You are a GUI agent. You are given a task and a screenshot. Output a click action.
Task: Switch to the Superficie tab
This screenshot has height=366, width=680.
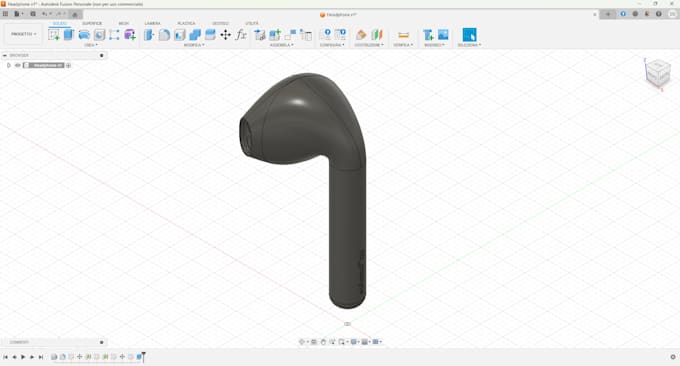click(92, 23)
